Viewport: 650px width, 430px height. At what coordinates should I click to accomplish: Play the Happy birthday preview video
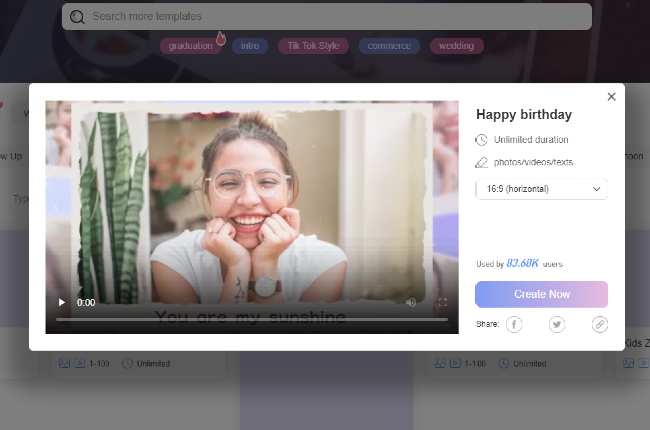(x=62, y=302)
